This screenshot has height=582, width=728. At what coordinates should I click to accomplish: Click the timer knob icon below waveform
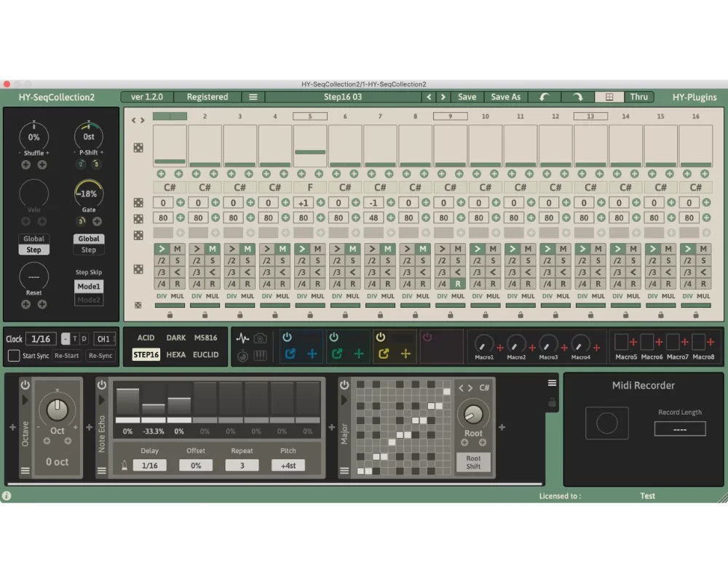pos(242,356)
